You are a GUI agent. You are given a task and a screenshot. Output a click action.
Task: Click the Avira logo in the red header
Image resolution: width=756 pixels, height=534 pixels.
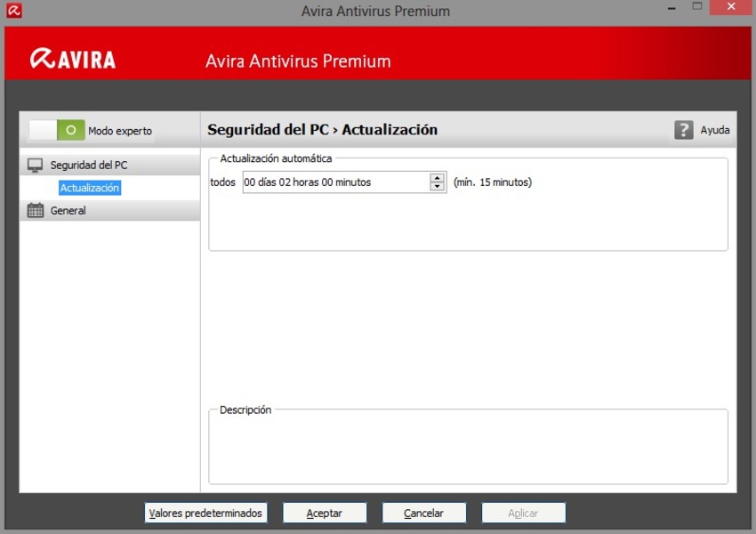pyautogui.click(x=73, y=60)
